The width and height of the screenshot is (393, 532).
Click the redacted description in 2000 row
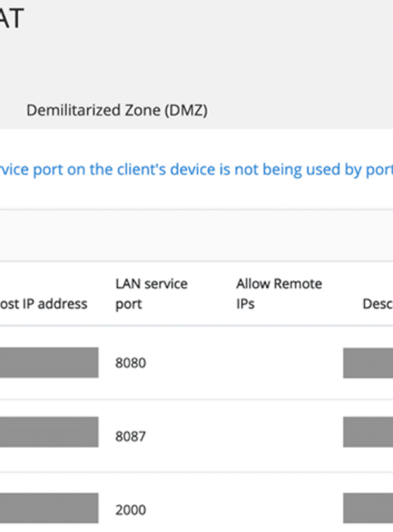[368, 508]
